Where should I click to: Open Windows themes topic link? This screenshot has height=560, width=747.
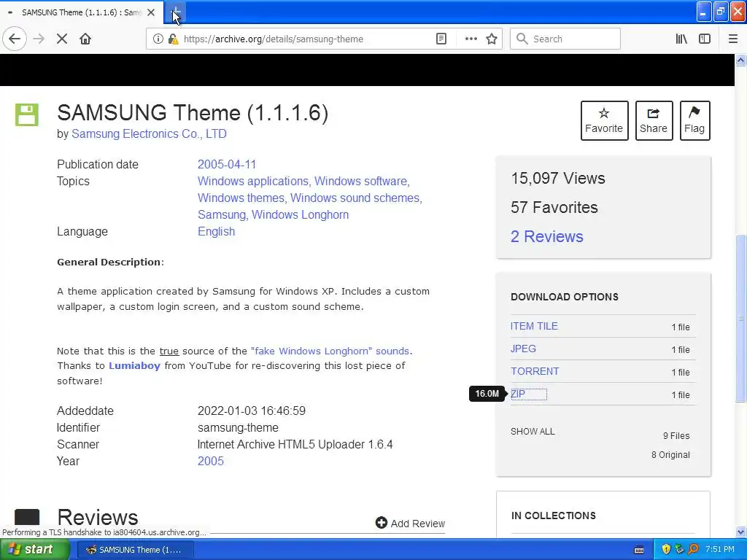click(241, 198)
